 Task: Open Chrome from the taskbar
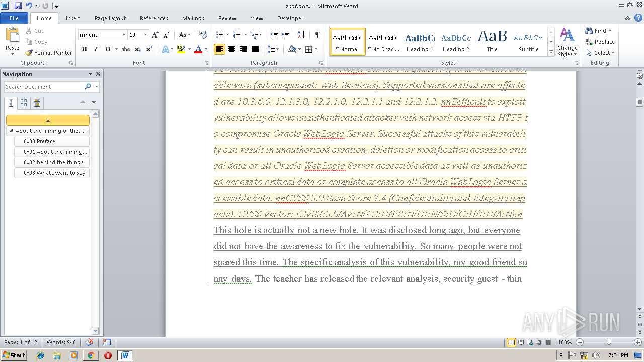click(x=91, y=355)
